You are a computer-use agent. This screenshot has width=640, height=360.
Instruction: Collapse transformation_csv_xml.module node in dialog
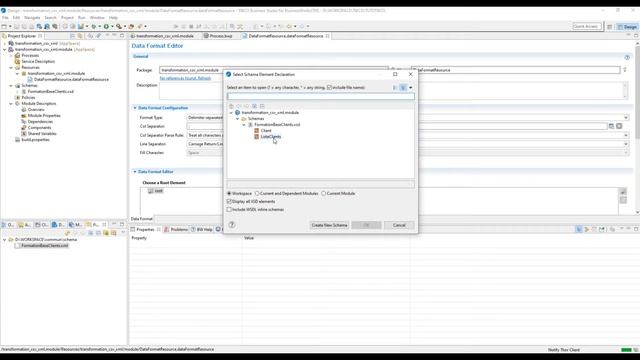(x=231, y=113)
